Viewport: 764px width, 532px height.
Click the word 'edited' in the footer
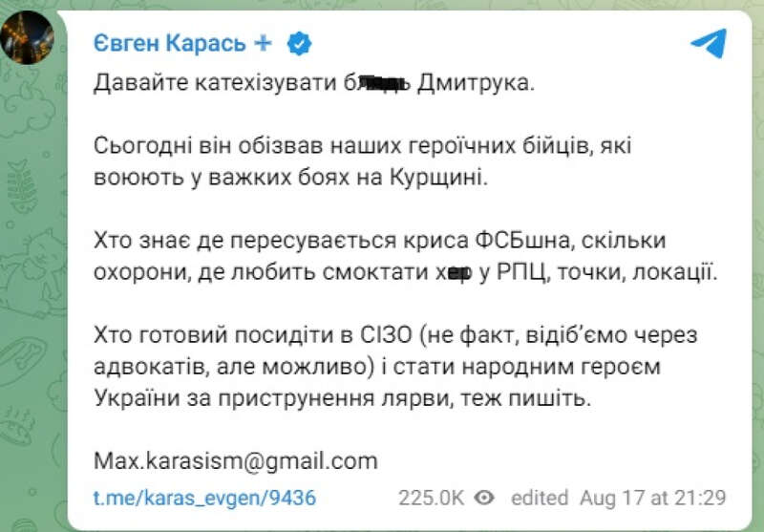point(540,498)
